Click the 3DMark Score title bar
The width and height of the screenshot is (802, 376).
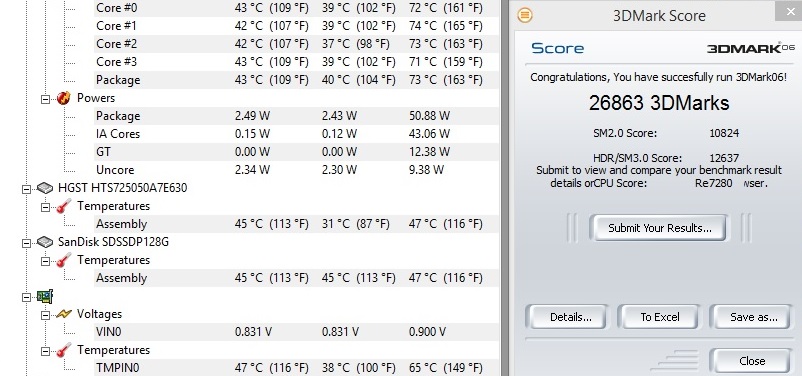click(x=659, y=15)
